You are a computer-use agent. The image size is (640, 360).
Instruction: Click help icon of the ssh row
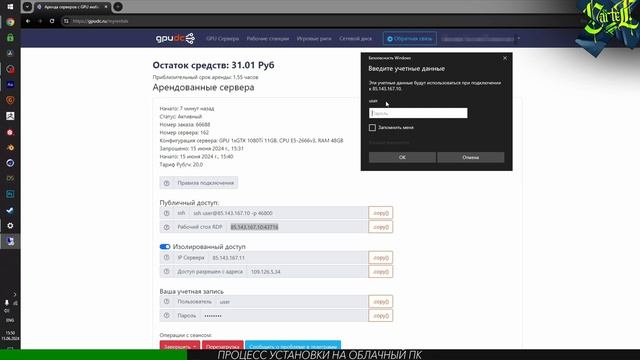167,213
